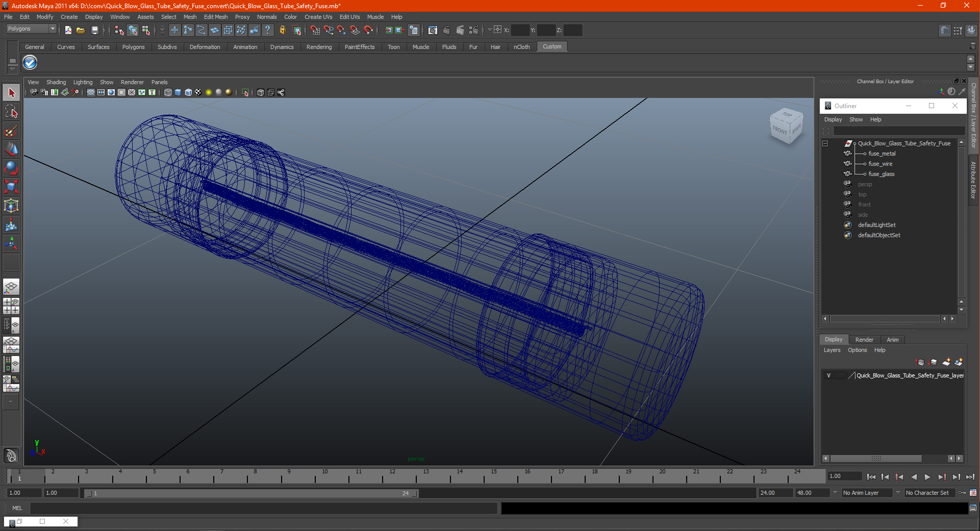Select fuse_wire in the Outliner
980x531 pixels.
point(880,164)
